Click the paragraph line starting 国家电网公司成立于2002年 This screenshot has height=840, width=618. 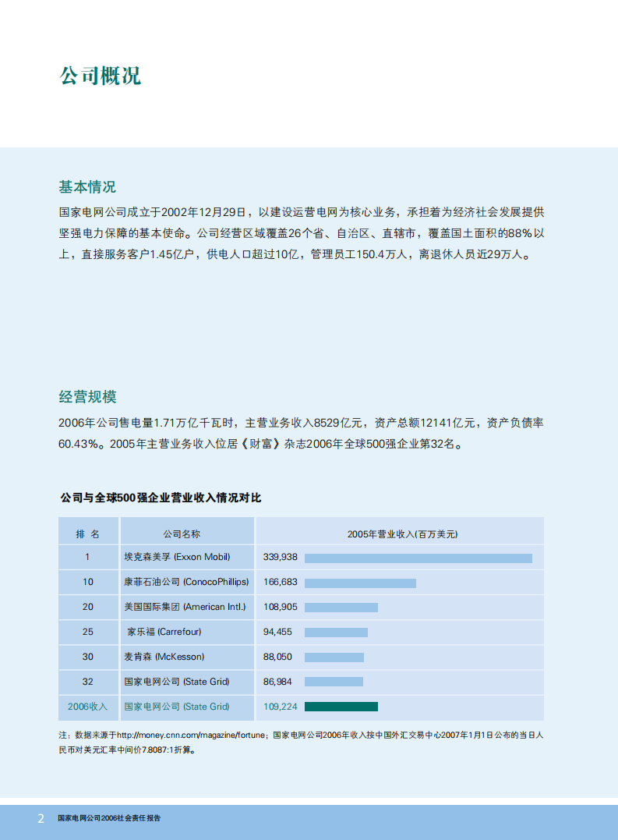302,212
